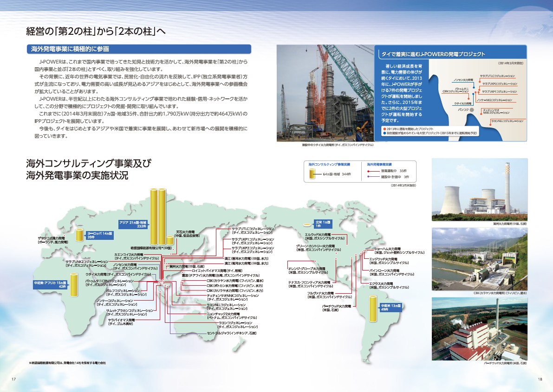Click legend text 64ヵ国・地域 344件
This screenshot has height=392, width=553.
tap(337, 174)
